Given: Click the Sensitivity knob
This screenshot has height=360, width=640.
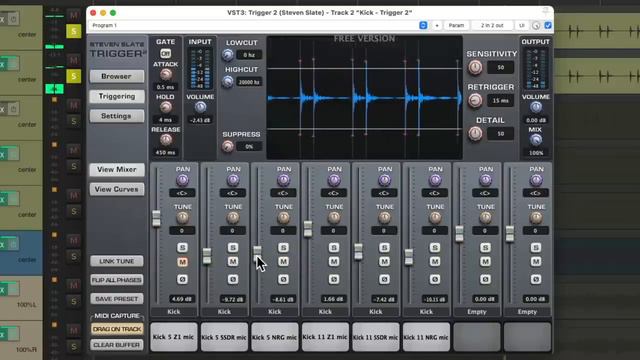Looking at the screenshot, I should click(475, 67).
